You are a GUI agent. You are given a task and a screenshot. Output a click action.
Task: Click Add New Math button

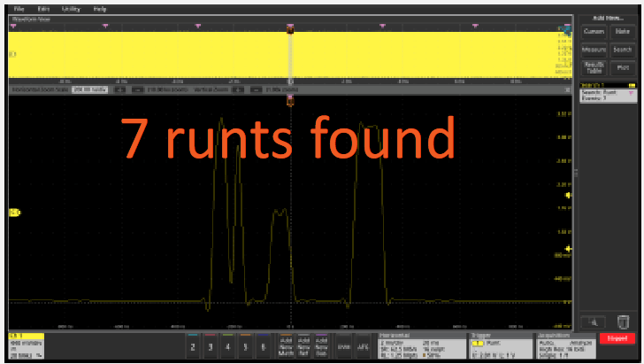click(x=286, y=346)
